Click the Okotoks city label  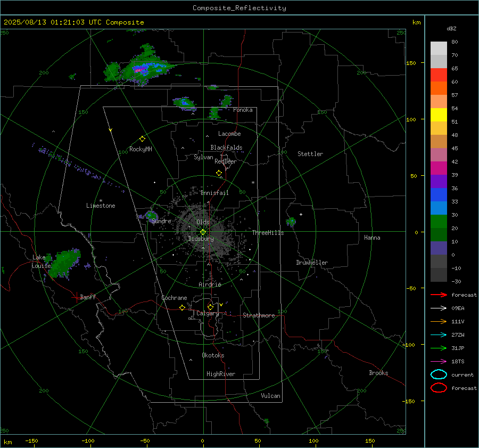click(213, 355)
